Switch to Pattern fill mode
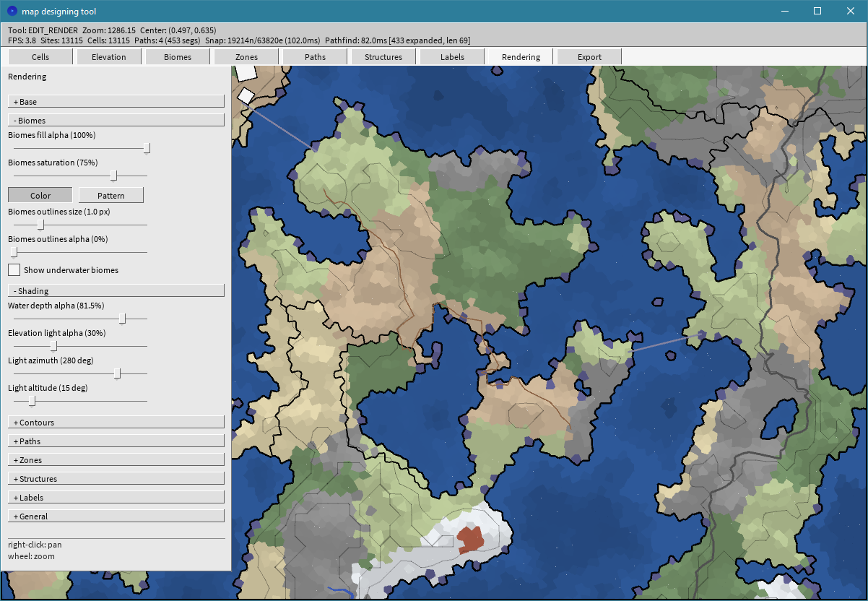The height and width of the screenshot is (601, 868). pos(110,195)
